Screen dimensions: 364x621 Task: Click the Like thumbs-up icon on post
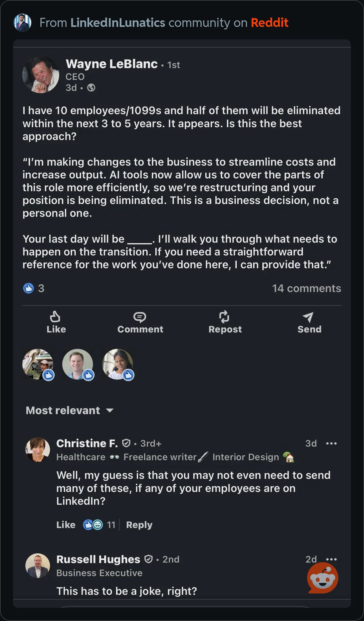click(55, 317)
